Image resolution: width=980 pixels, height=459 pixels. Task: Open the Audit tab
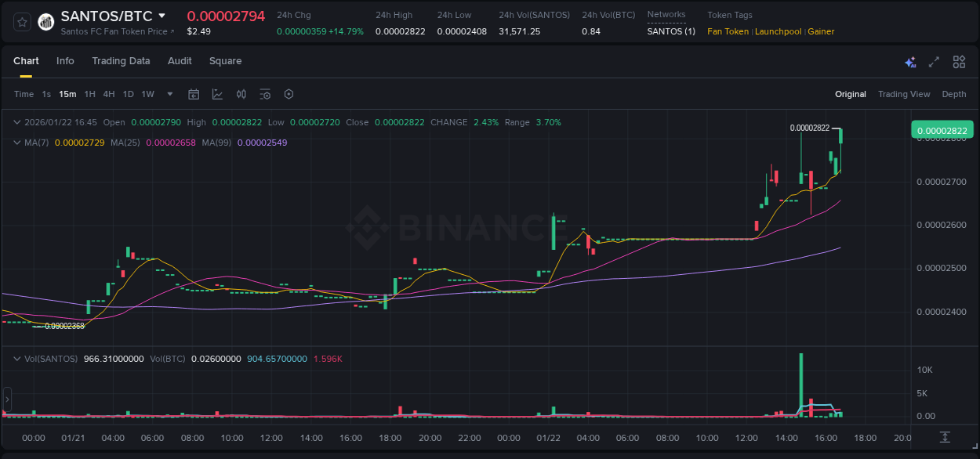180,61
